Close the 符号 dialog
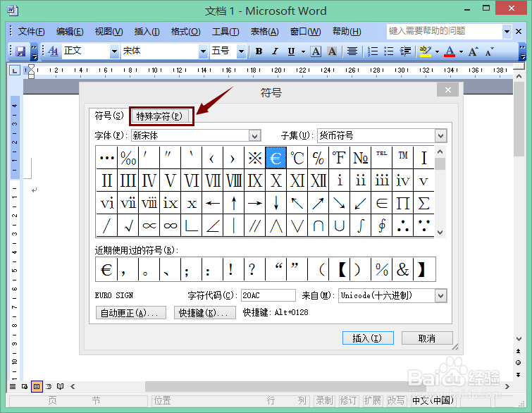 (x=448, y=90)
